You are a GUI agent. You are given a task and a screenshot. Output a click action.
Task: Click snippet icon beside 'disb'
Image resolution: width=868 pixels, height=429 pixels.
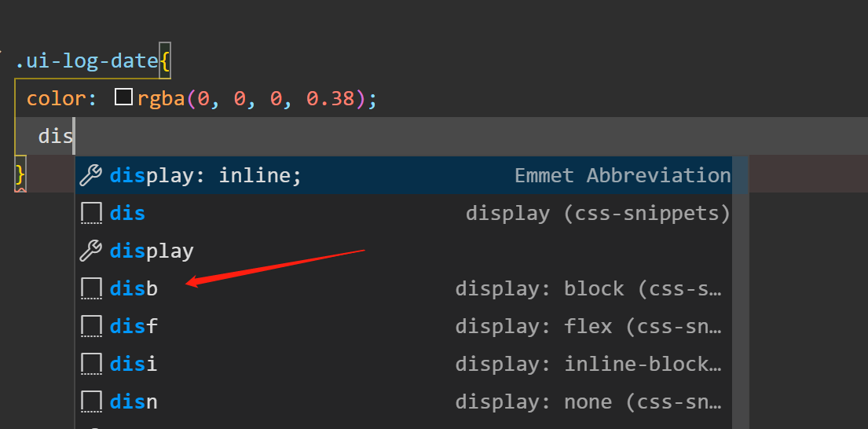click(x=91, y=288)
